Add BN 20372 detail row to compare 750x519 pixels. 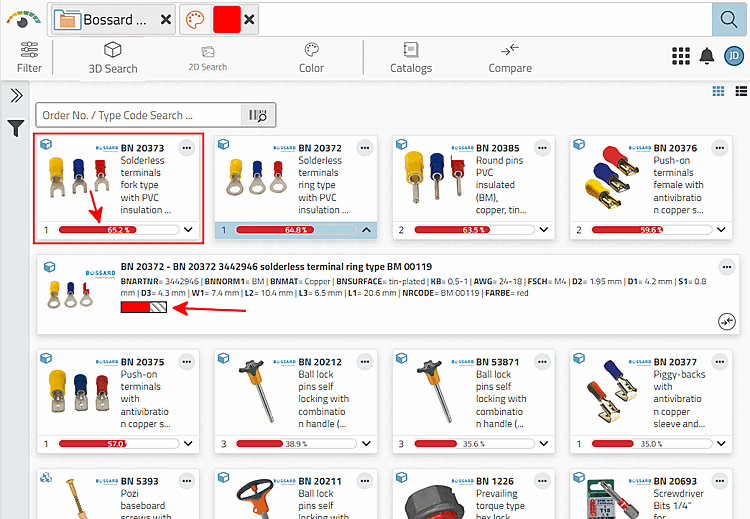pyautogui.click(x=727, y=321)
